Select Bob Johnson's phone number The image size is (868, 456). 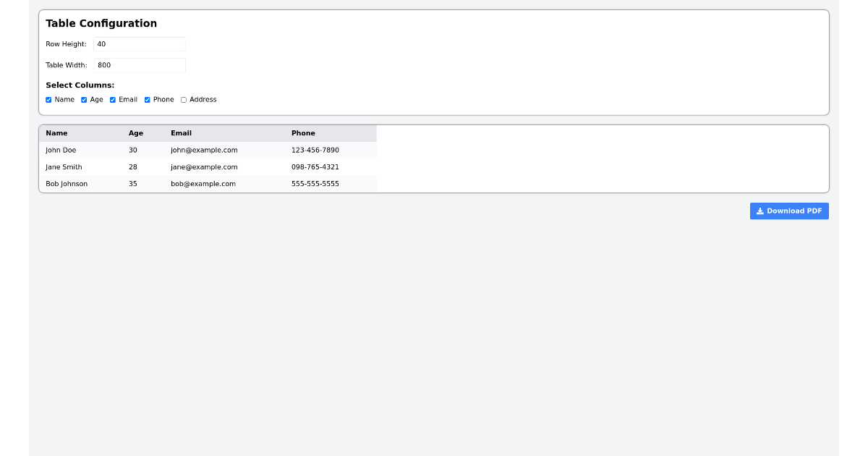315,184
